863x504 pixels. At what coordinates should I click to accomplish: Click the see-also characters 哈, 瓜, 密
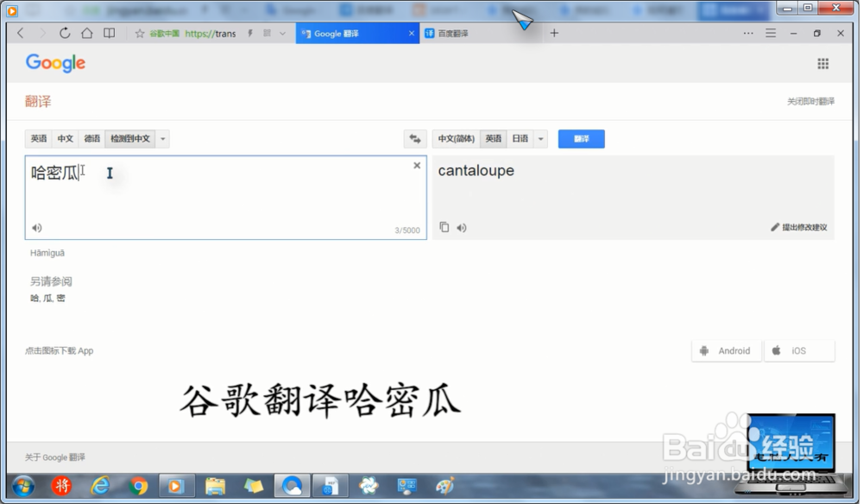tap(47, 299)
